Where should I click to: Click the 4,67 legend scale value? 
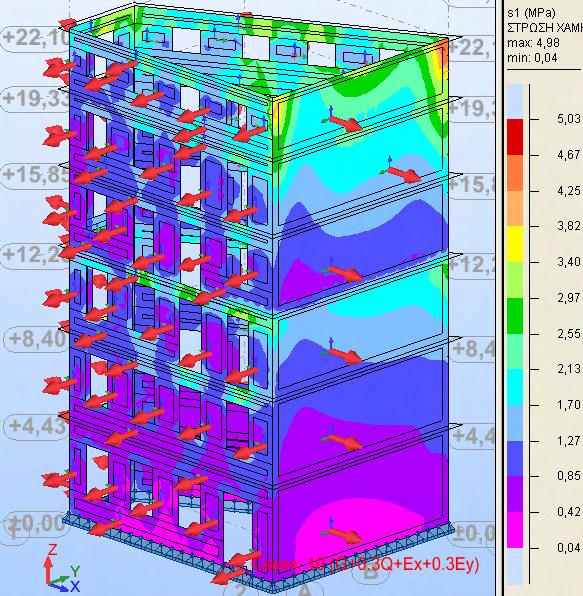568,155
